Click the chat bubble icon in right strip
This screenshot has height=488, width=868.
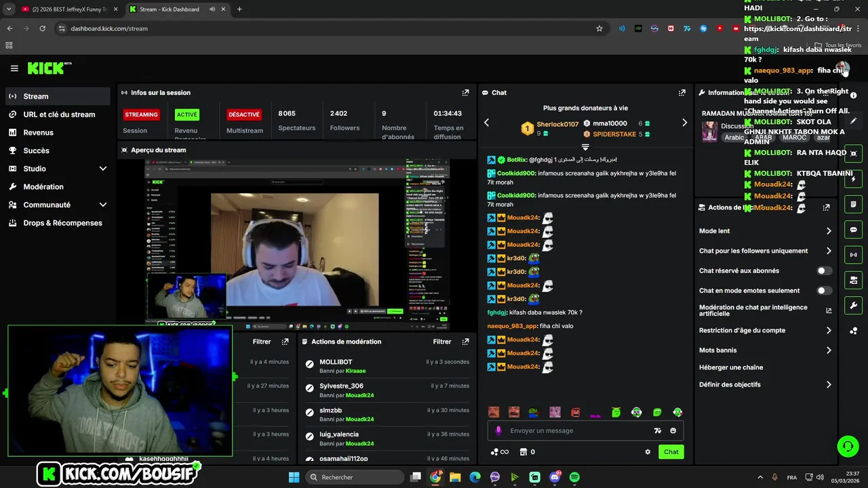click(x=853, y=230)
